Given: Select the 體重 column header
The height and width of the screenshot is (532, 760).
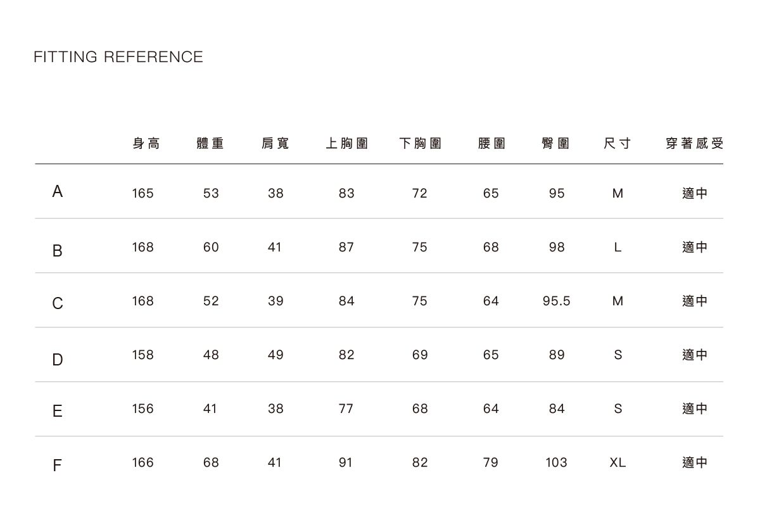Looking at the screenshot, I should [211, 144].
